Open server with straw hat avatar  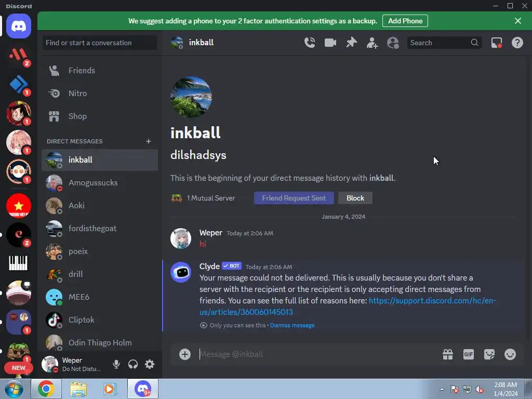click(x=19, y=113)
